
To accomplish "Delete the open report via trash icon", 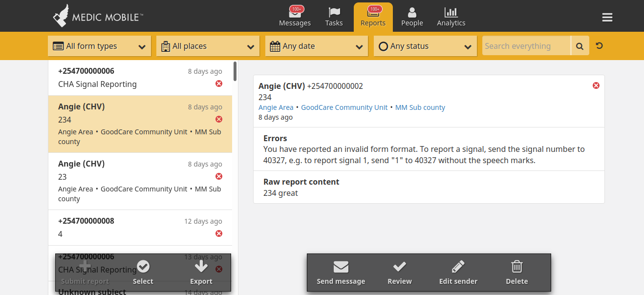I will [x=516, y=272].
